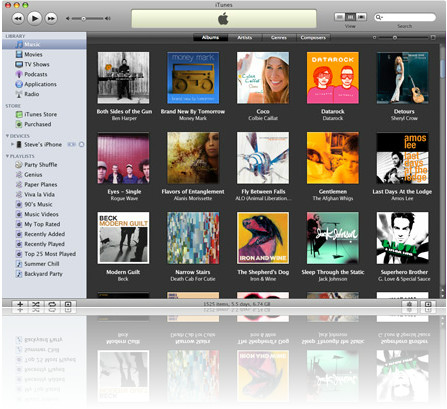Click the Next track fast-forward button
This screenshot has width=447, height=409.
pyautogui.click(x=51, y=18)
